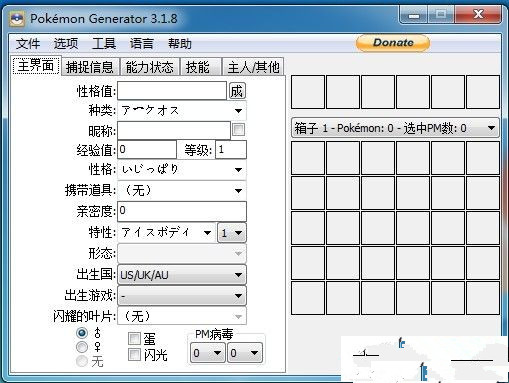Select the first box slot in first row
Image resolution: width=509 pixels, height=383 pixels.
pyautogui.click(x=308, y=158)
